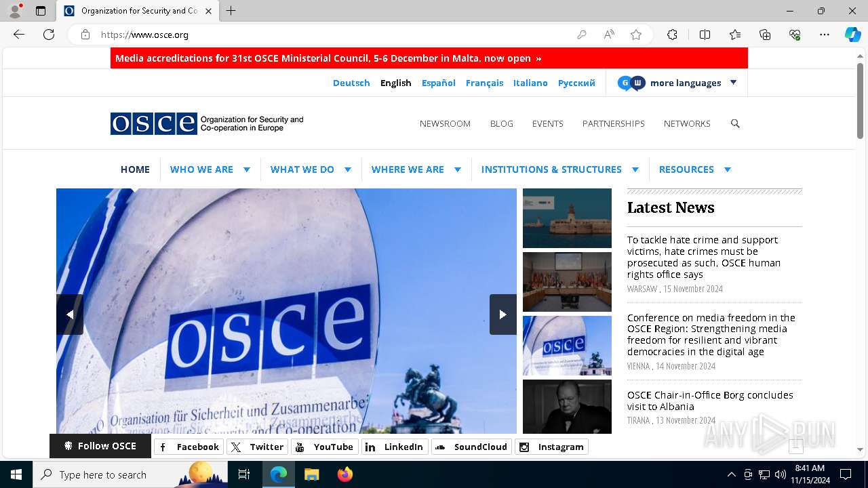Read hate crime news article
This screenshot has width=868, height=488.
pos(704,257)
